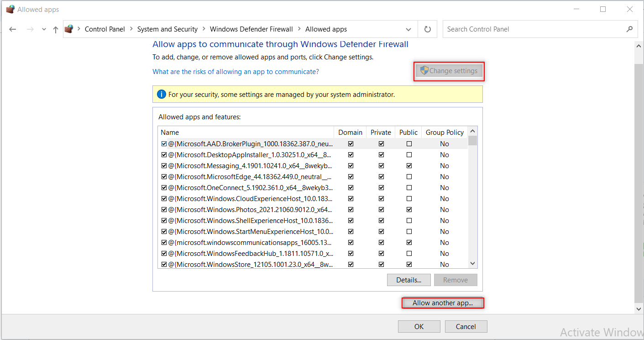
Task: Click the Group Policy column header
Action: coord(445,133)
